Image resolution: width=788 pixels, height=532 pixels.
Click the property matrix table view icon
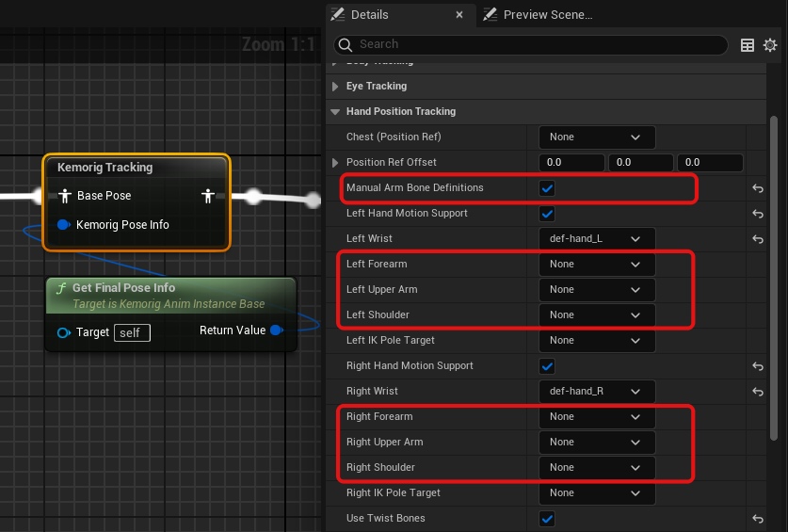[x=748, y=45]
